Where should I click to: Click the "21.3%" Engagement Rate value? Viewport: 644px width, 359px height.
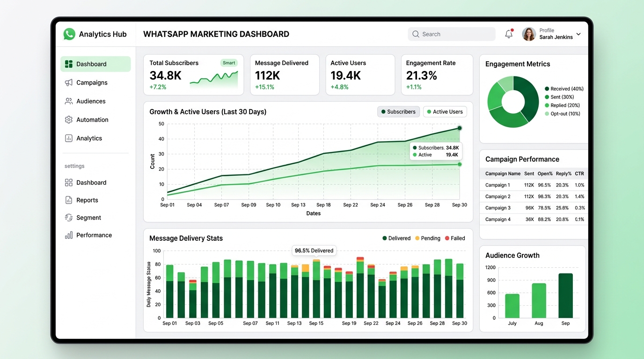[422, 75]
